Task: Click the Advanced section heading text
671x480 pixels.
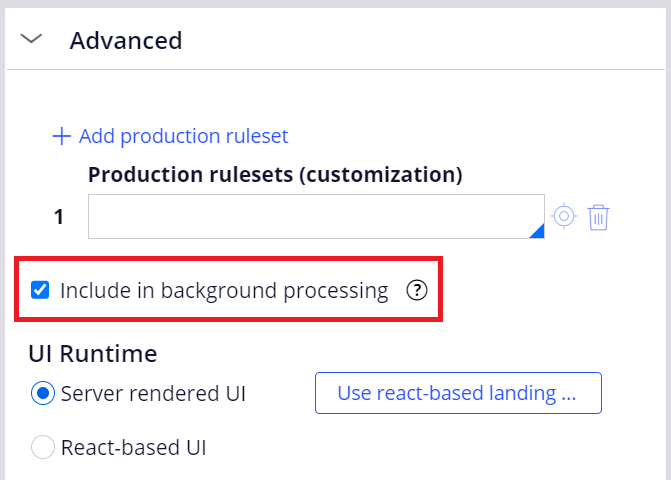Action: [x=126, y=41]
